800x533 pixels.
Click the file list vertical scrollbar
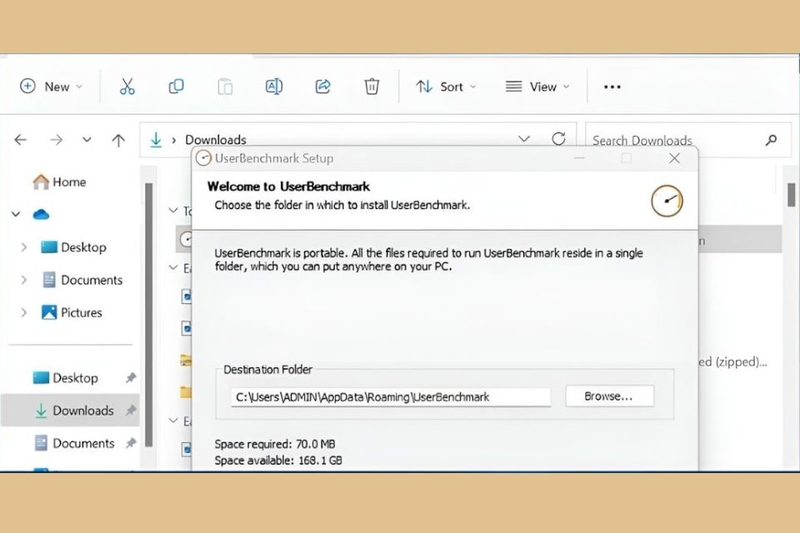(791, 195)
